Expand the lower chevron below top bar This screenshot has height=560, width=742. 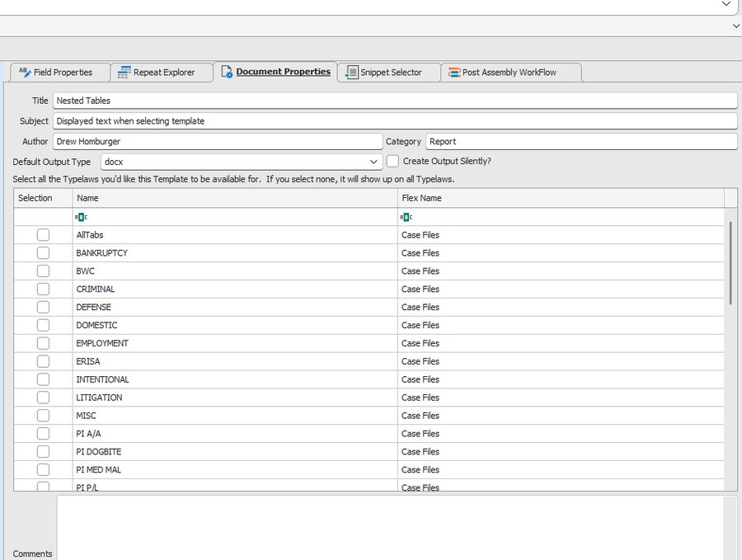tap(736, 26)
